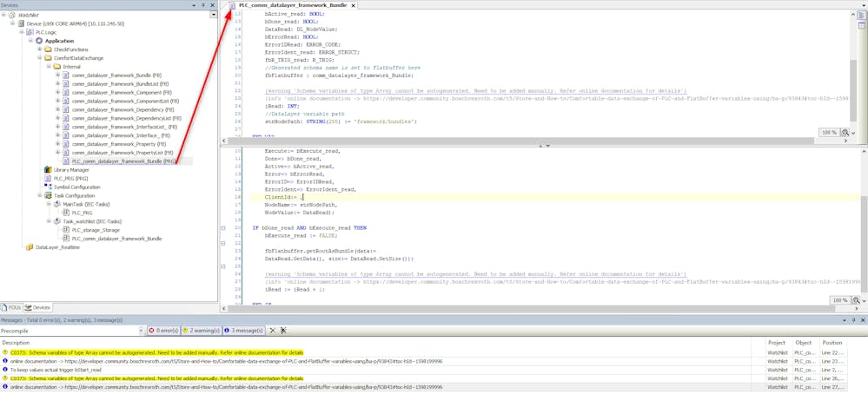Close the PLC_comm_datalayer_framework_Bundle editor tab
Image resolution: width=868 pixels, height=407 pixels.
(x=353, y=5)
